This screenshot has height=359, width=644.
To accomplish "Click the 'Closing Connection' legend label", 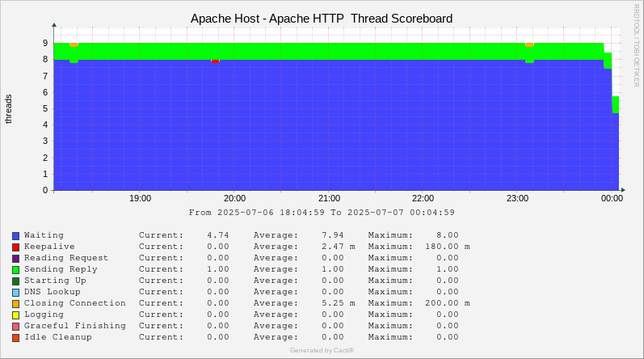I will click(x=75, y=303).
